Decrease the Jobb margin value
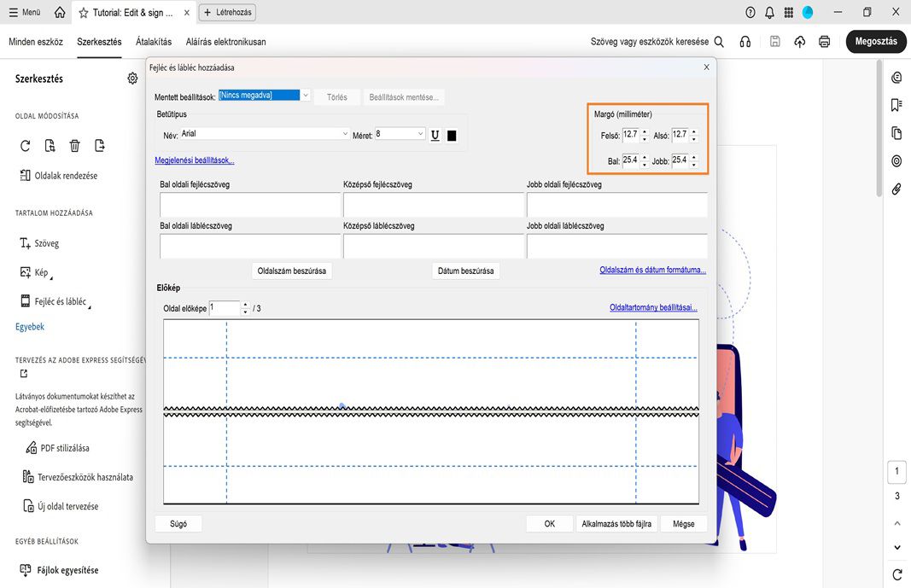 tap(693, 165)
